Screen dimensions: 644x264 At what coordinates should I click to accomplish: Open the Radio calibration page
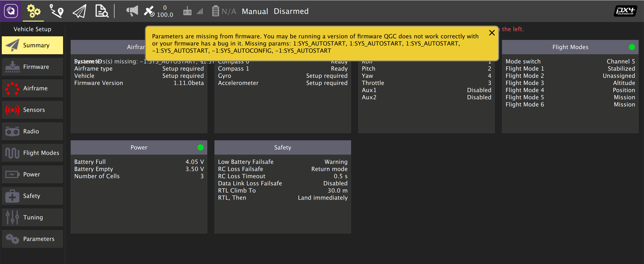[x=32, y=131]
